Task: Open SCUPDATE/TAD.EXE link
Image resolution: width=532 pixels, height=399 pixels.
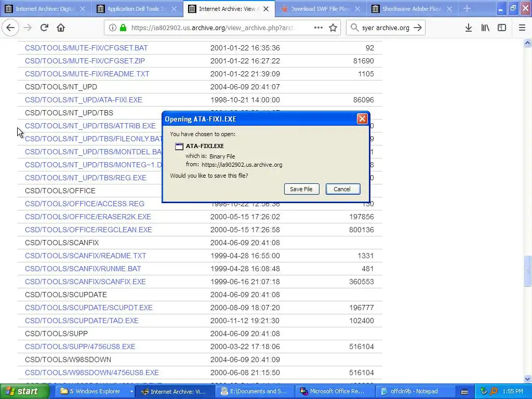Action: click(82, 321)
